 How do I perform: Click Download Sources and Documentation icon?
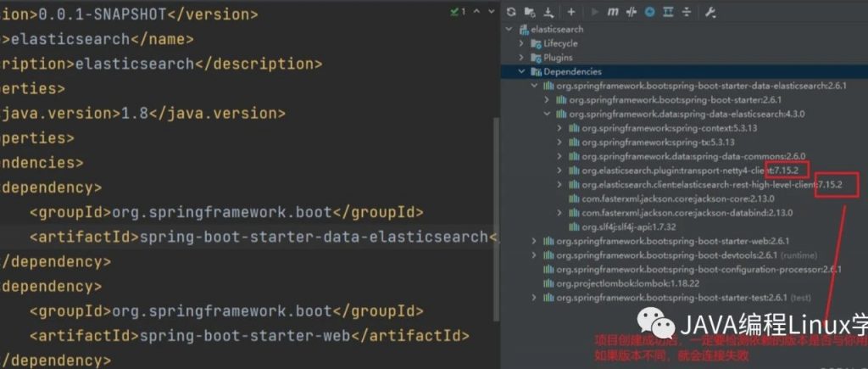pos(548,12)
